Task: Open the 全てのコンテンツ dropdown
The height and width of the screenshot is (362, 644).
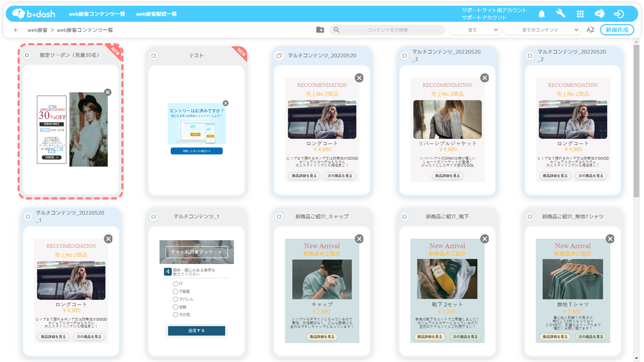Action: (x=542, y=30)
